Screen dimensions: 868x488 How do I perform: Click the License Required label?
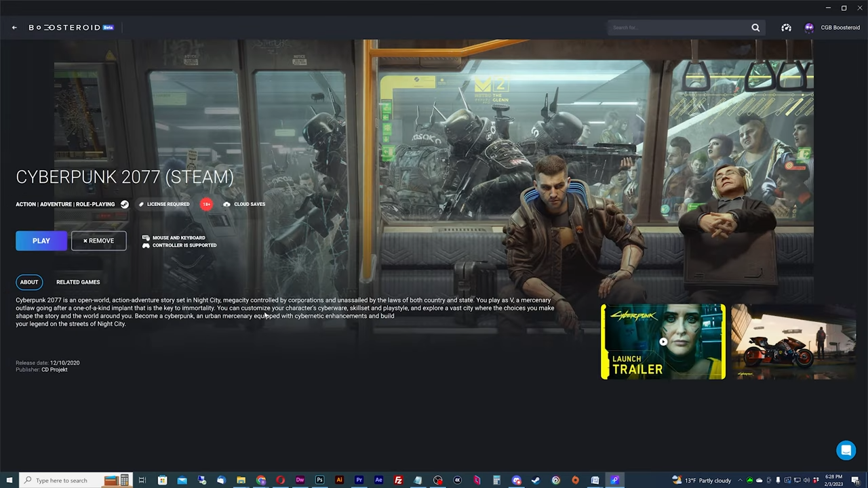coord(168,204)
